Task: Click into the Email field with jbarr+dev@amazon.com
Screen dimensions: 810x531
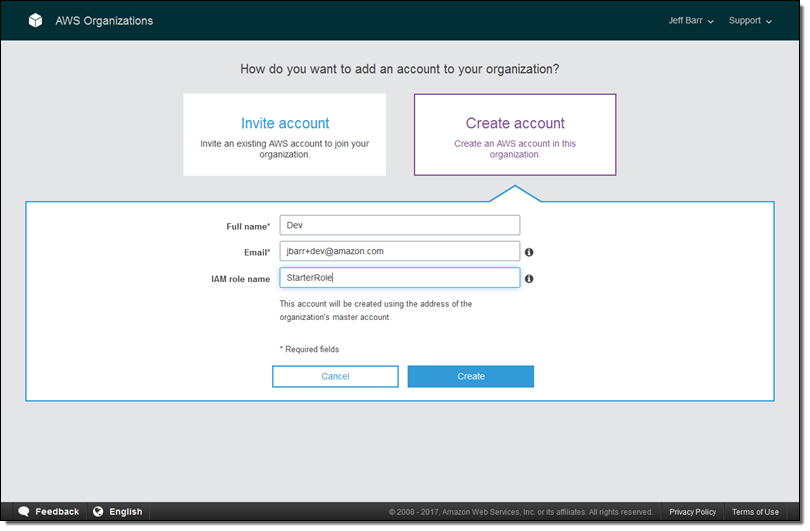Action: (399, 252)
